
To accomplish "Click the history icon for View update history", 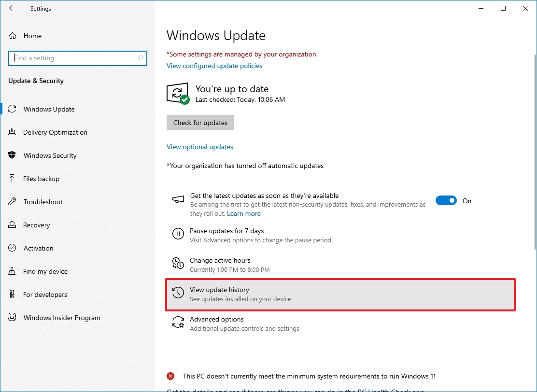I will pos(178,293).
